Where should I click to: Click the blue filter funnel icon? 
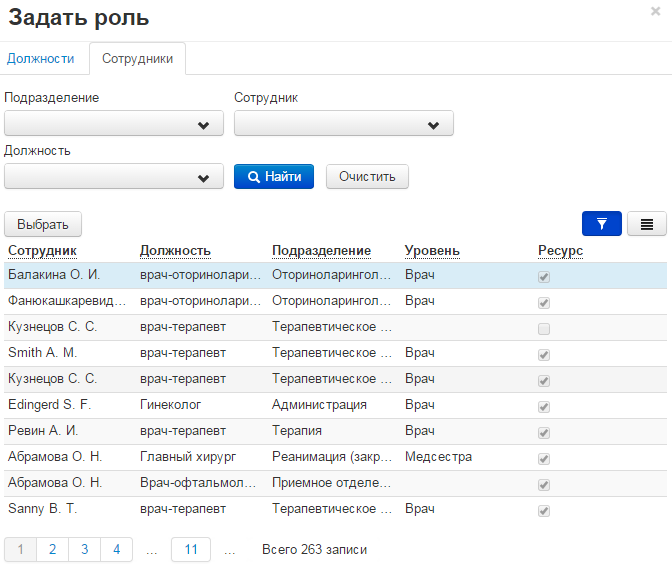601,223
